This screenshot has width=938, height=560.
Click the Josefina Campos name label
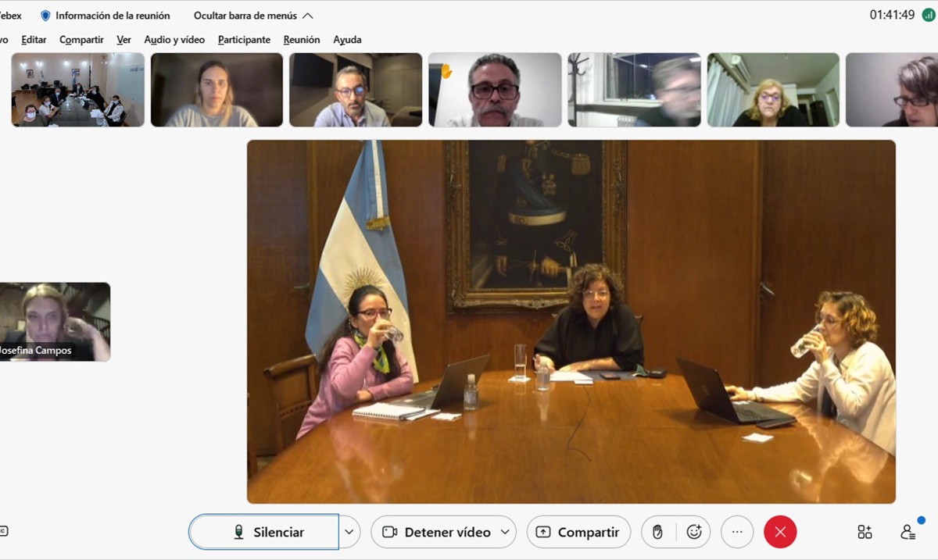click(35, 351)
